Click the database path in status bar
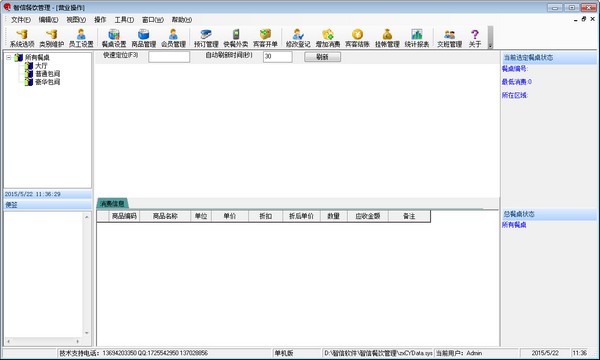The height and width of the screenshot is (360, 600). [378, 353]
